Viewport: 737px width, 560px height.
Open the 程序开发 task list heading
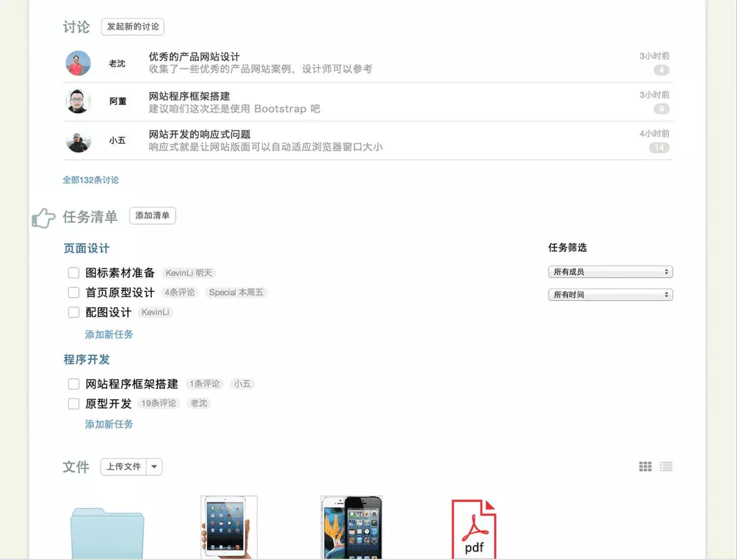coord(87,359)
